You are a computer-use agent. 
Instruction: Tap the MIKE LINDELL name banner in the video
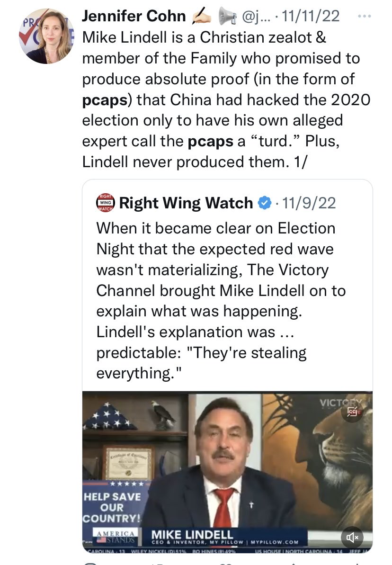pyautogui.click(x=224, y=537)
